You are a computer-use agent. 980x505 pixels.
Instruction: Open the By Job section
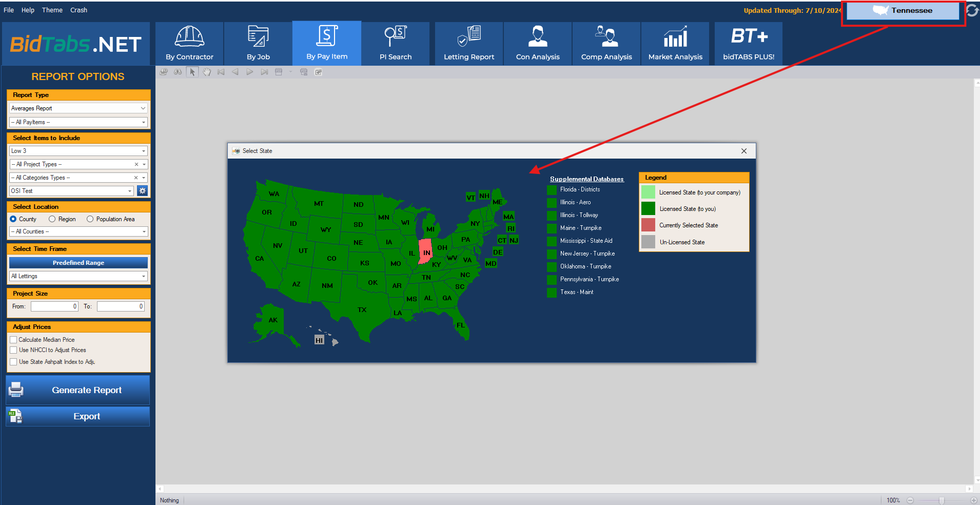click(x=258, y=43)
